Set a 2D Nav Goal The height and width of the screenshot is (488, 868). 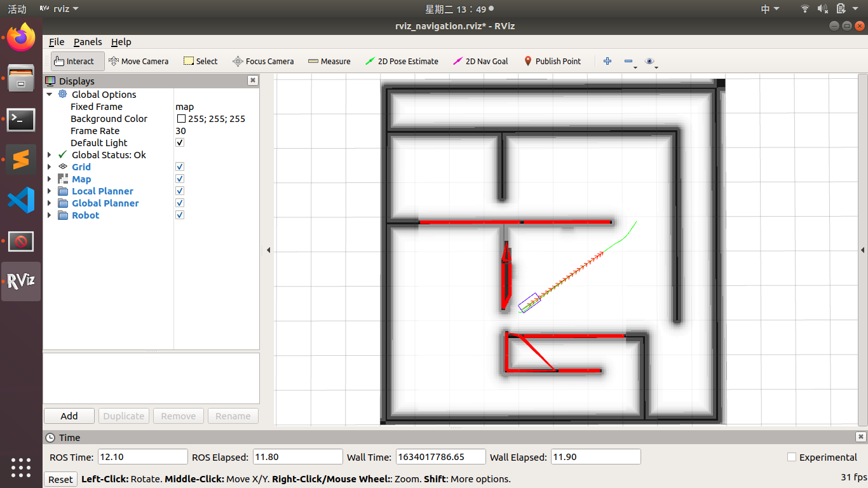(x=480, y=61)
